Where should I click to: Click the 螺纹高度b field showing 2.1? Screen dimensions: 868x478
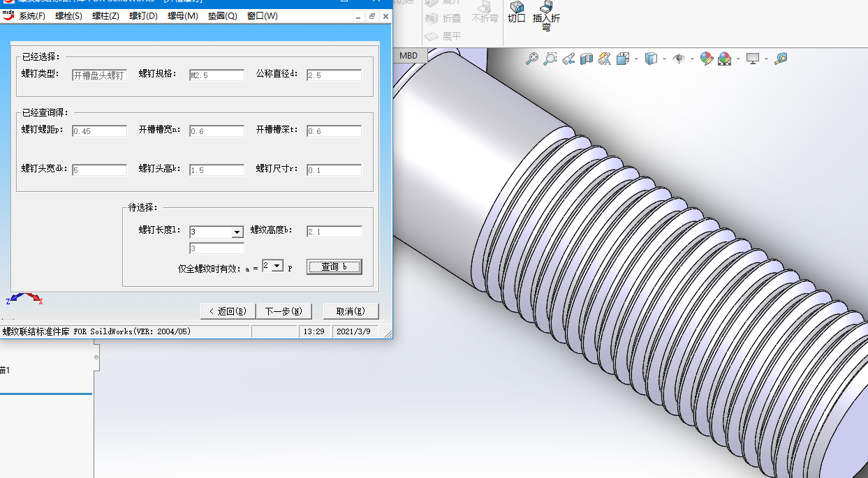334,232
